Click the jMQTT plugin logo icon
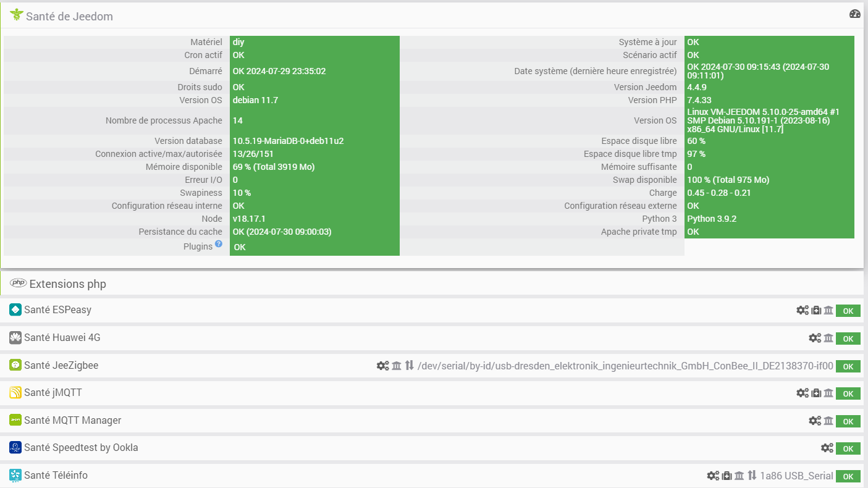This screenshot has height=488, width=868. point(15,392)
